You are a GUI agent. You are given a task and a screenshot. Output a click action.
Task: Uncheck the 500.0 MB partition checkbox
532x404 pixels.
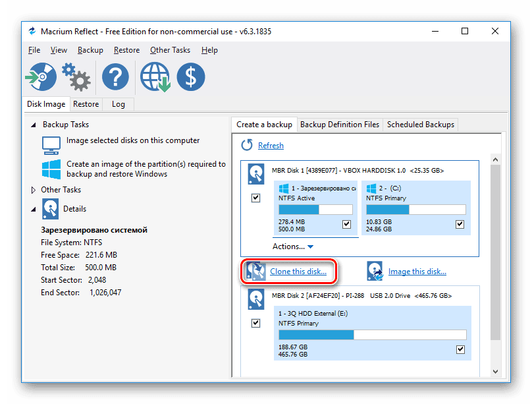click(346, 224)
